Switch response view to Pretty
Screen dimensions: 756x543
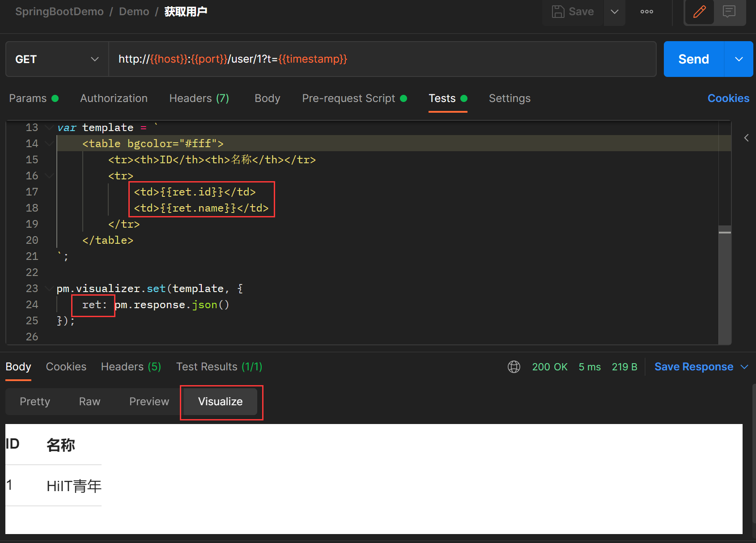tap(35, 402)
